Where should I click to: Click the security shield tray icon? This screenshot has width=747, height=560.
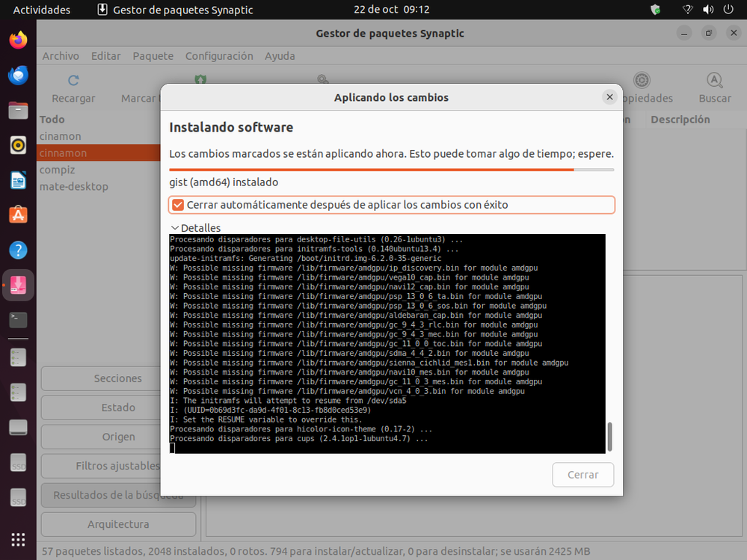[x=656, y=10]
